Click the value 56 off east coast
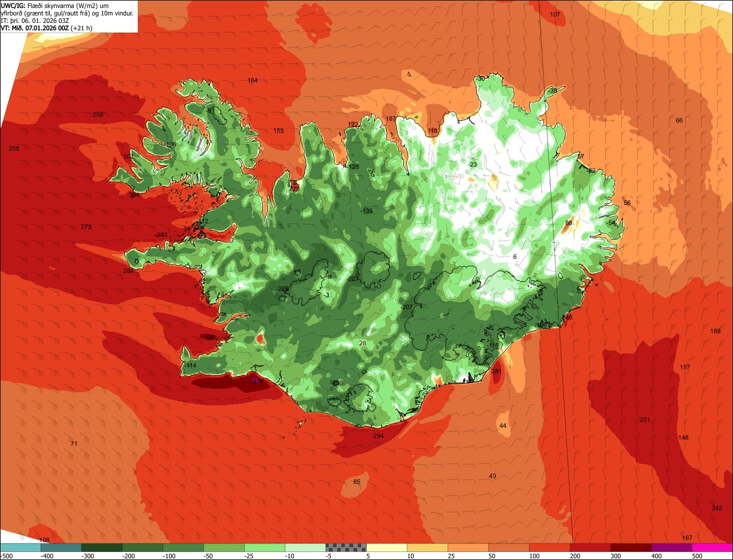 627,203
